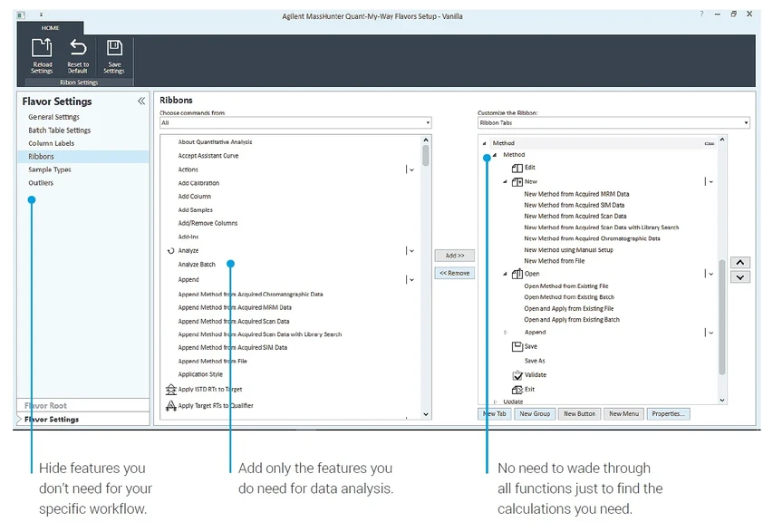773x532 pixels.
Task: Click the Edit method icon in ribbon tree
Action: tap(517, 169)
